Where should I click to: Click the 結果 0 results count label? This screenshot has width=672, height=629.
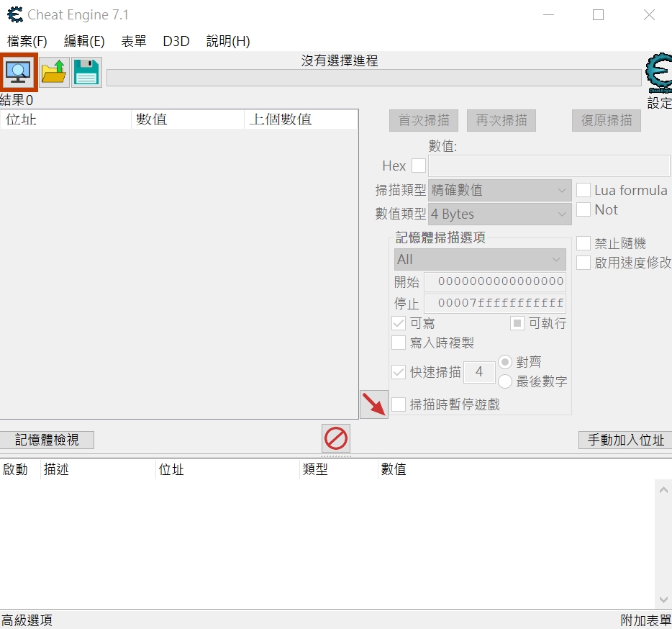17,100
